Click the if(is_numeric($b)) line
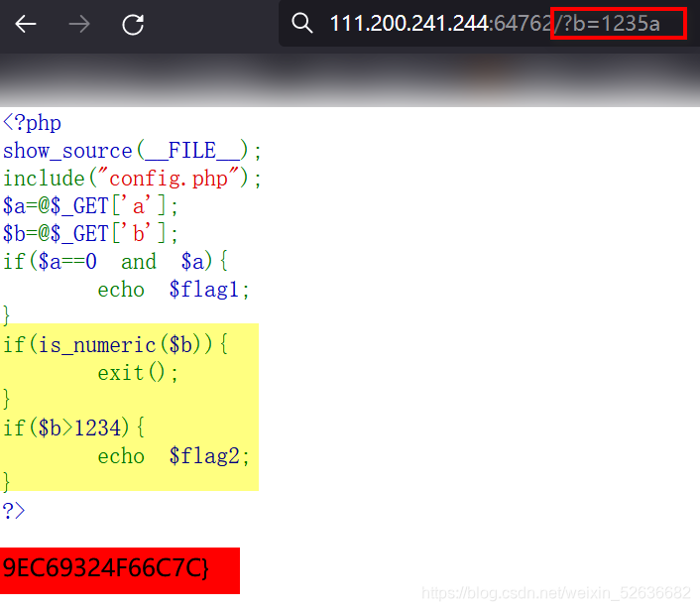Screen dimensions: 700x611 pos(115,345)
